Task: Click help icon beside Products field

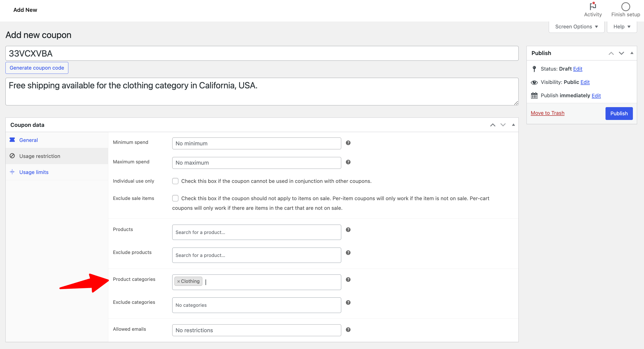Action: [x=348, y=230]
